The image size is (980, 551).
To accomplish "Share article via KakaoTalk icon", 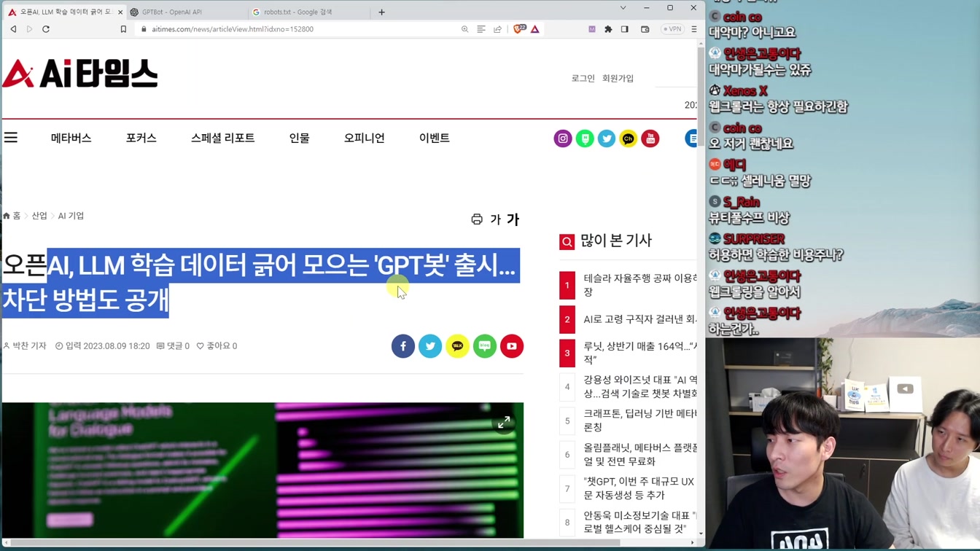I will [x=457, y=346].
